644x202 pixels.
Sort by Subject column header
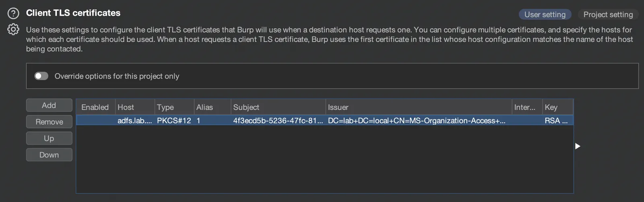[x=278, y=107]
